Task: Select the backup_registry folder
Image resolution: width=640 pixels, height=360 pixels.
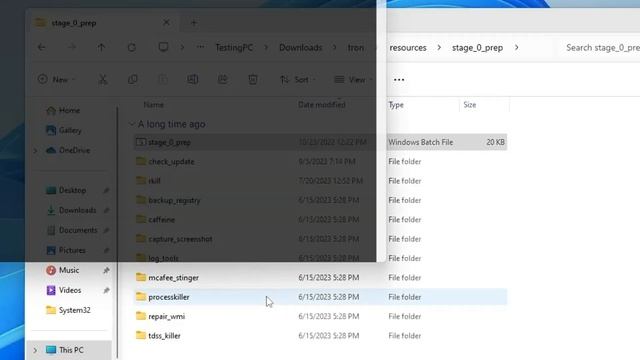Action: (x=320, y=200)
